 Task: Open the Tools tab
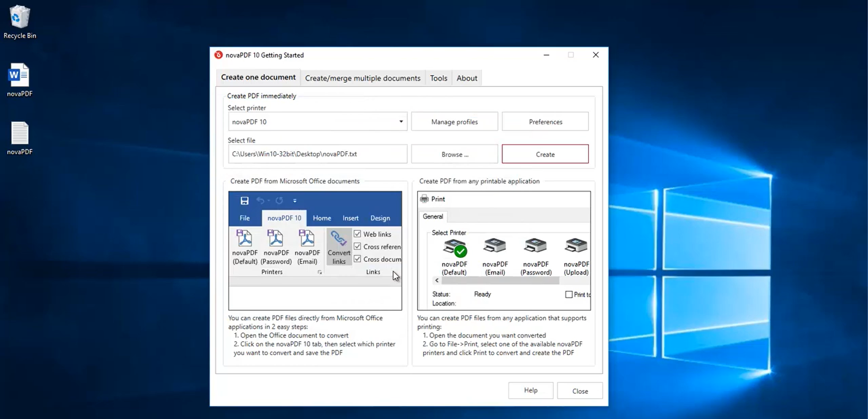(439, 78)
